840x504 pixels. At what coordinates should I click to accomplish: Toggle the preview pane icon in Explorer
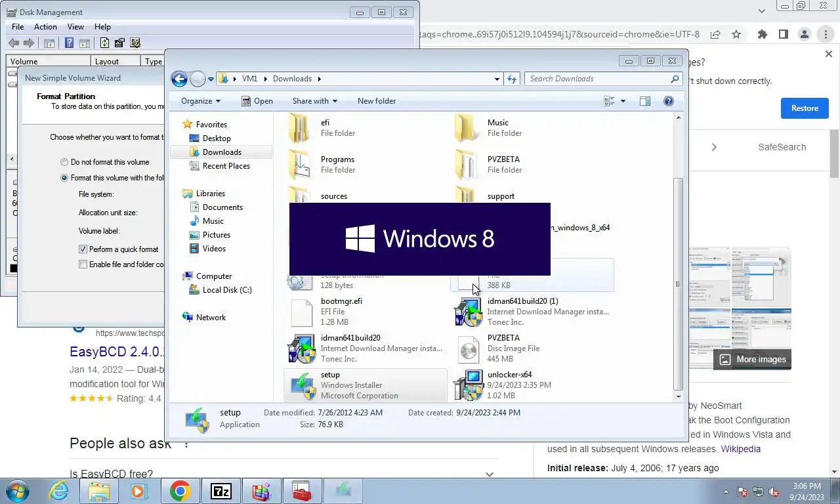click(x=645, y=101)
